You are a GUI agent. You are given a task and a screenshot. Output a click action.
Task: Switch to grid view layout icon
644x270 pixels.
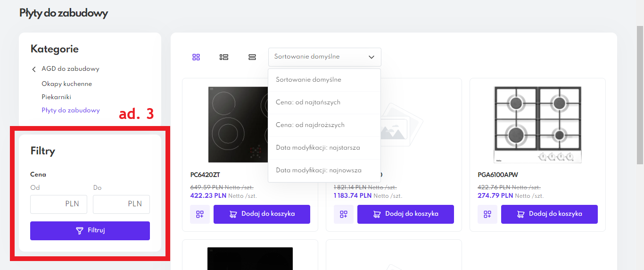point(196,57)
